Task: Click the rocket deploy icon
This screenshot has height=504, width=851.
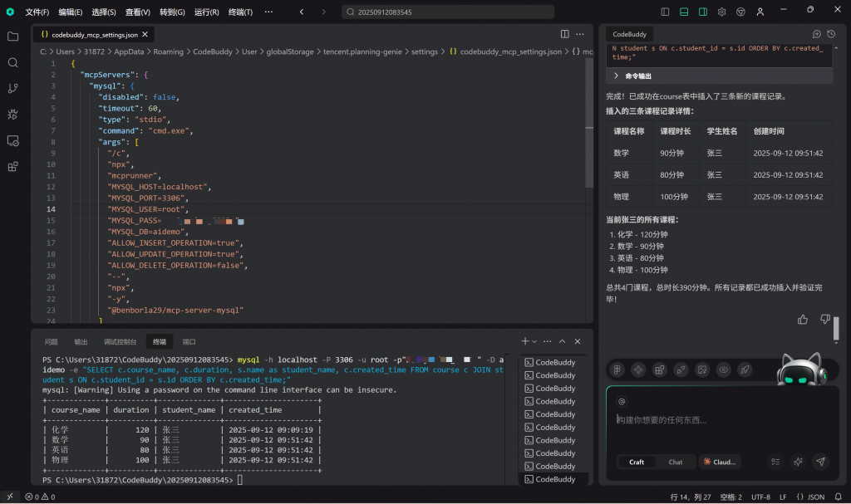Action: (x=745, y=369)
